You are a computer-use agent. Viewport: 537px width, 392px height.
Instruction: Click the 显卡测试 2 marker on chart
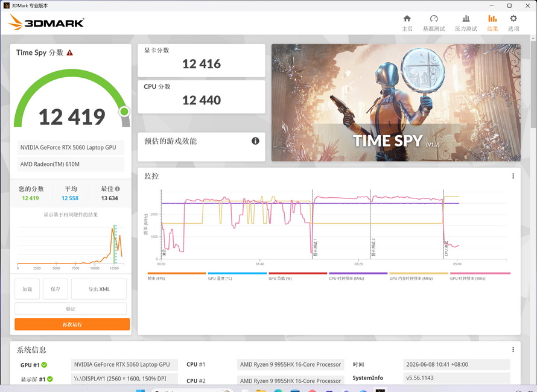(373, 247)
